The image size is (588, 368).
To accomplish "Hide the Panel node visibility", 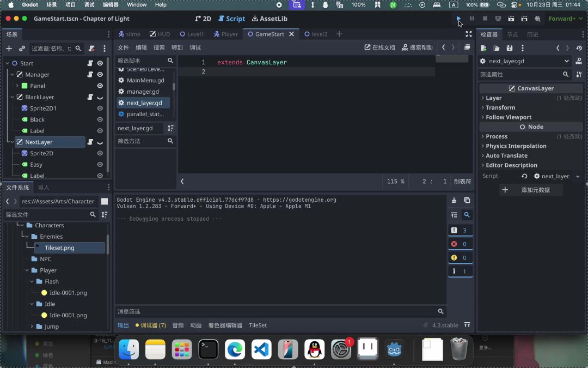I will (100, 86).
